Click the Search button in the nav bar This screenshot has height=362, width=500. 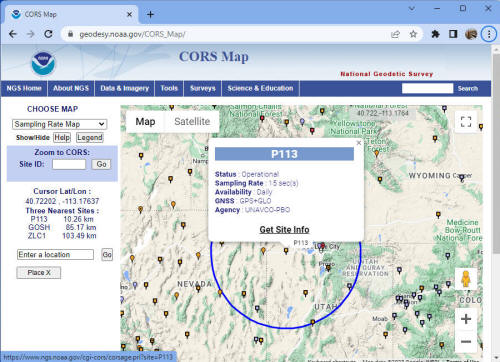468,89
